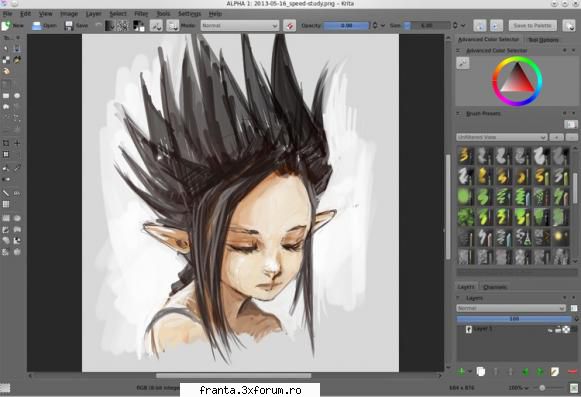This screenshot has height=397, width=581.
Task: Click the foreground/background color icon
Action: 139,26
